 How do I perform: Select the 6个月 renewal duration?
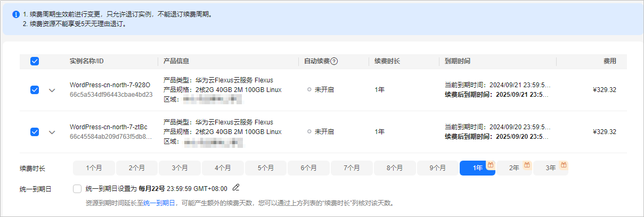click(x=309, y=168)
